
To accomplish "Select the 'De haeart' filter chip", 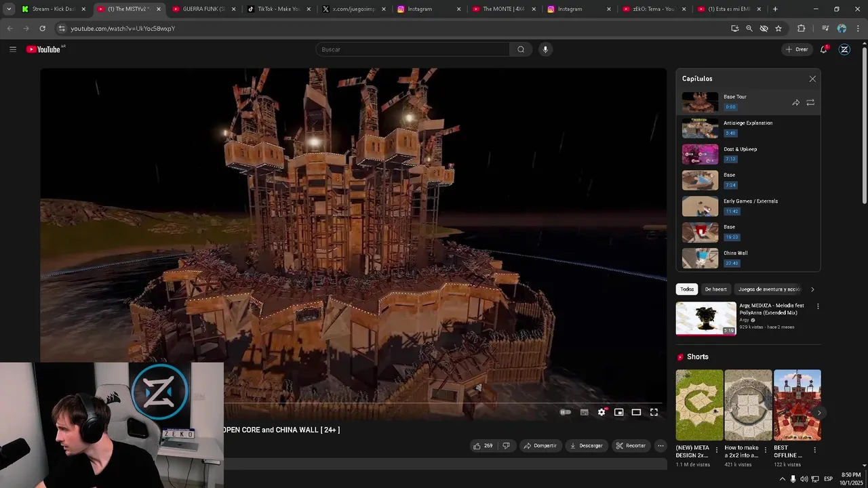I will pos(715,289).
